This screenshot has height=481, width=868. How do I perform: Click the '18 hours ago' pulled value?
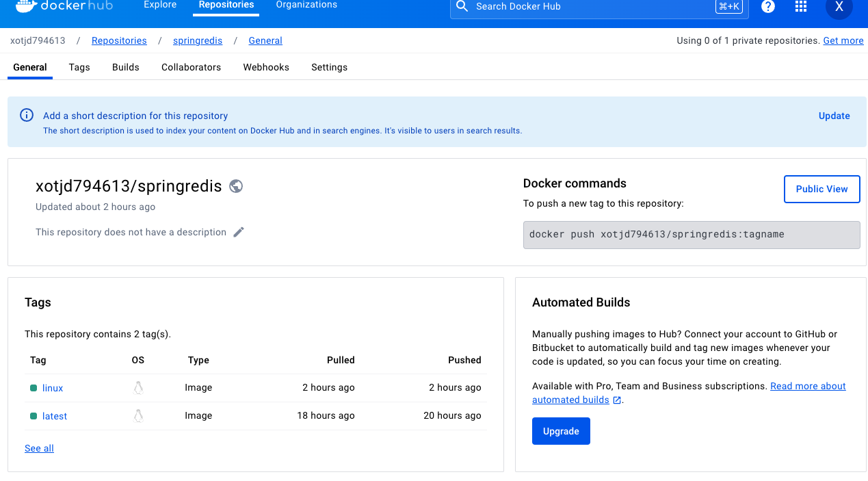tap(326, 415)
